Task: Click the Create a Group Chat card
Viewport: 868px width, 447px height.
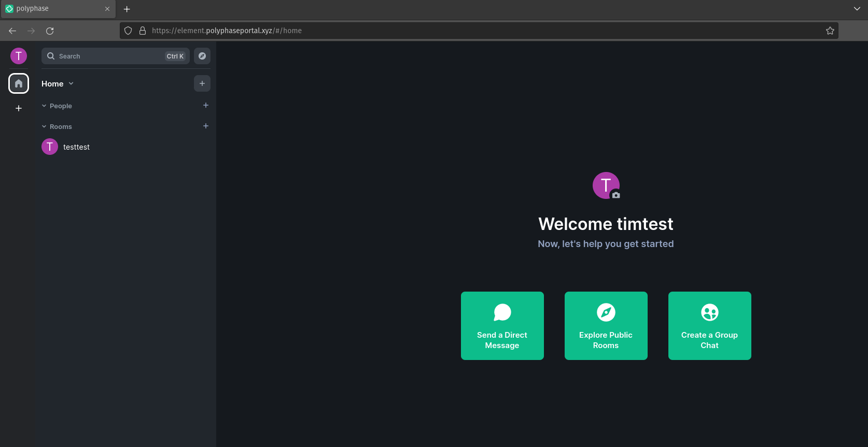Action: (710, 326)
